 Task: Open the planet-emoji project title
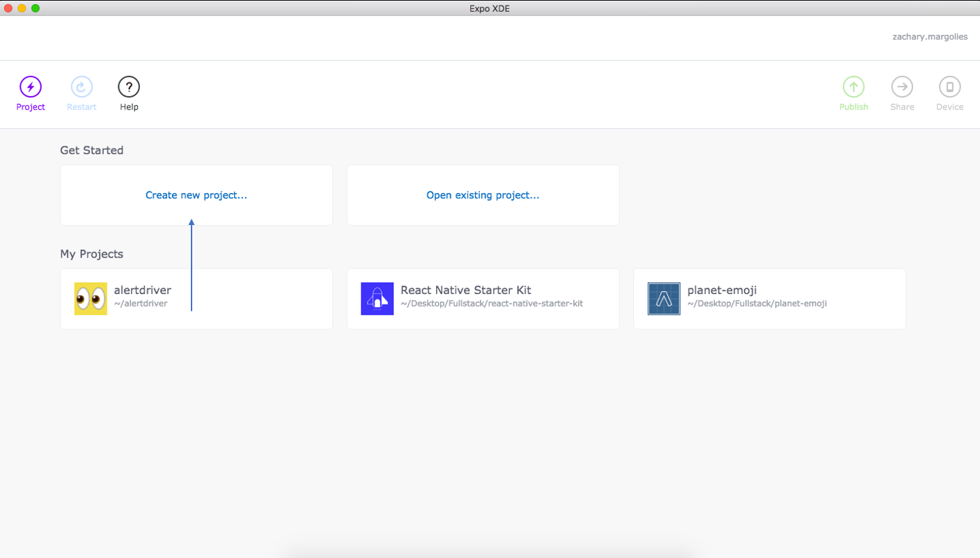coord(722,290)
